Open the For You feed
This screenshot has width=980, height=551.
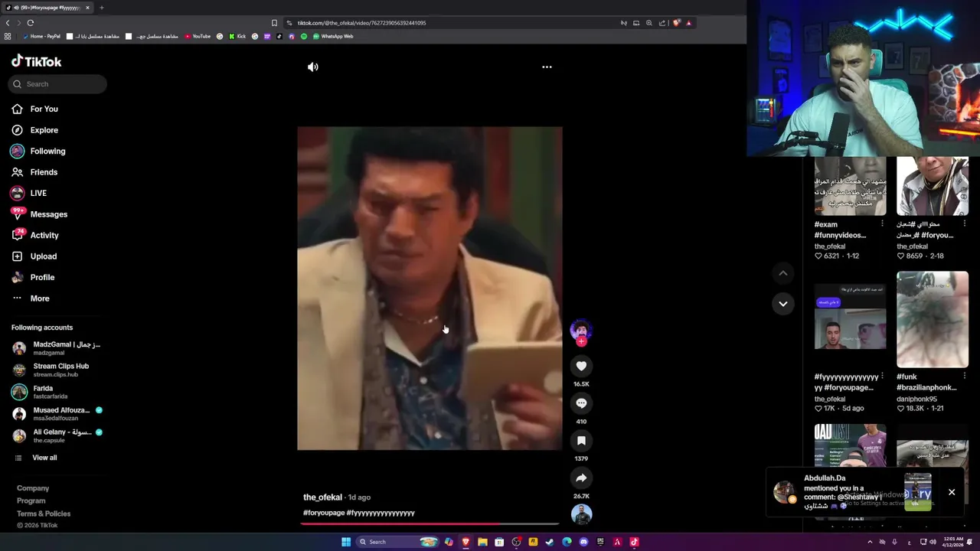[35, 109]
